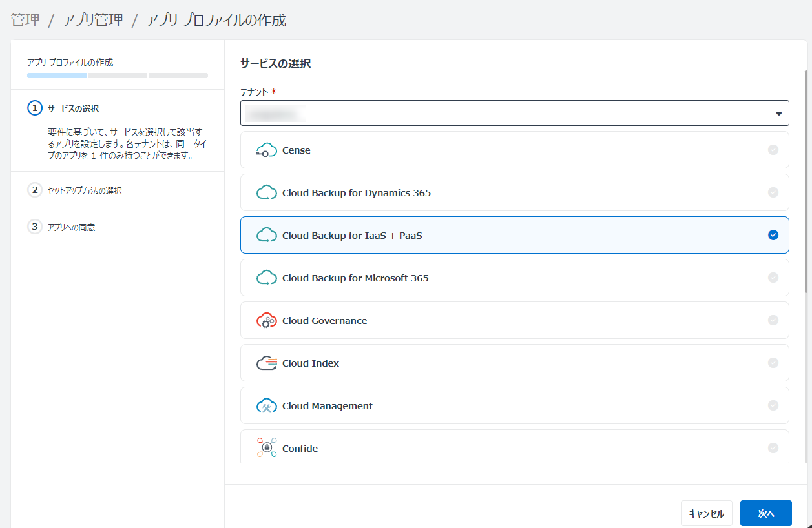
Task: Go to step サービスの選択
Action: tap(73, 108)
